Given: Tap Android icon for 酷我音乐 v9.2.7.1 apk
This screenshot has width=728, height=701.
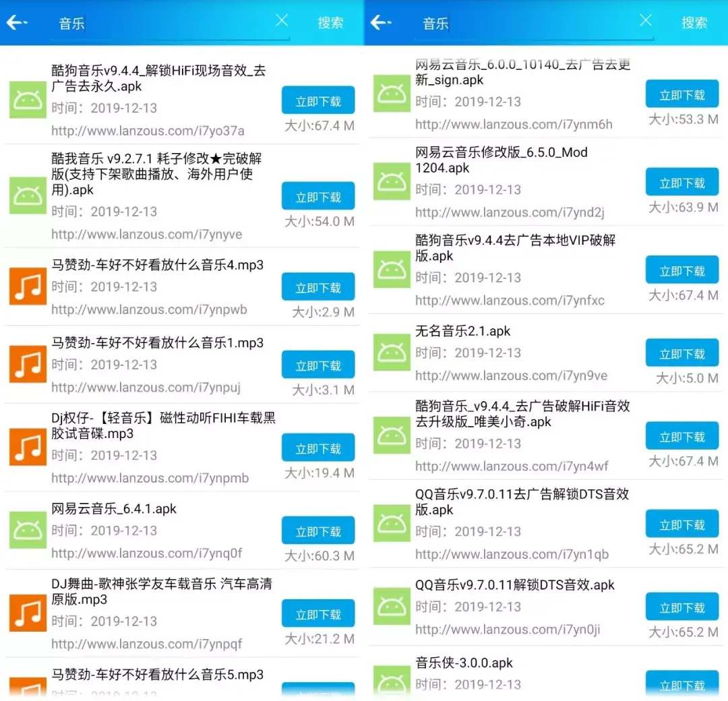Looking at the screenshot, I should point(28,195).
